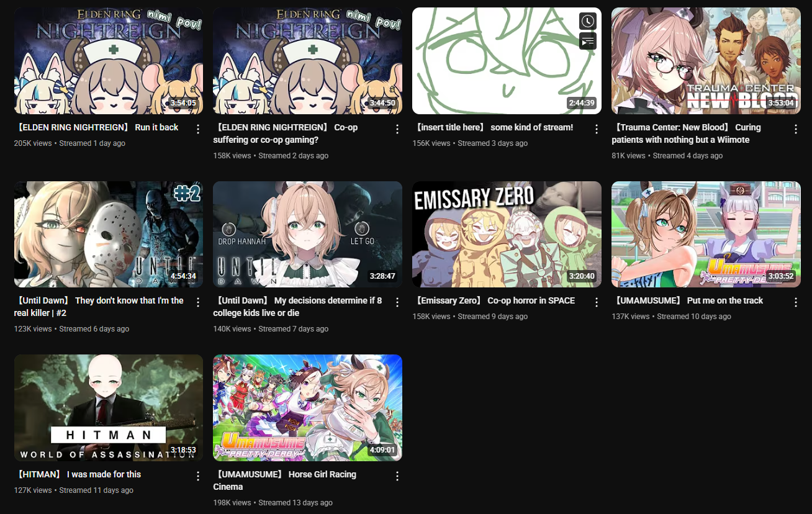
Task: Open more actions for 'some kind of stream!'
Action: [x=597, y=129]
